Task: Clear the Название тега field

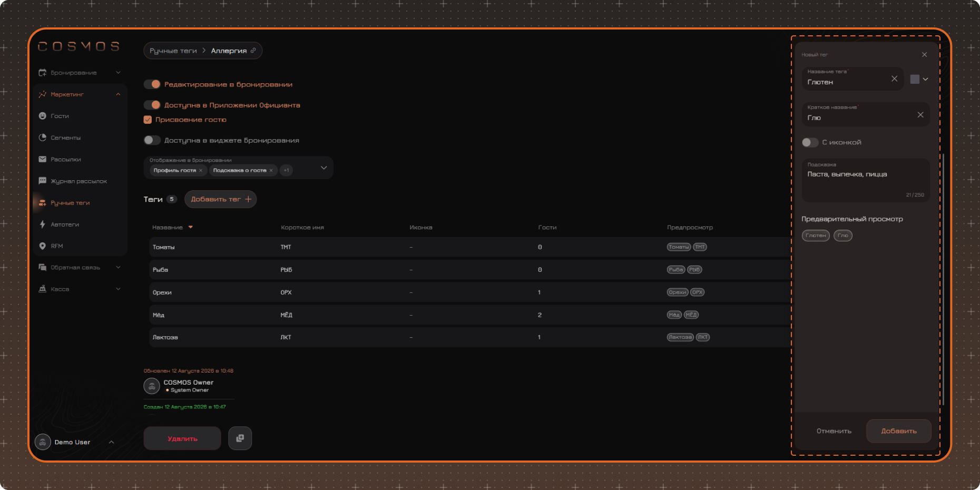Action: tap(894, 79)
